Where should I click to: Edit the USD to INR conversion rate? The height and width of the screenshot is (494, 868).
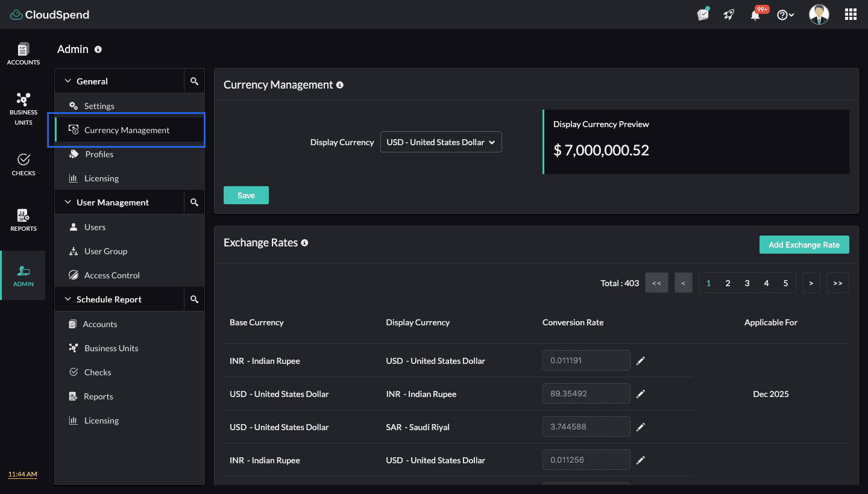pyautogui.click(x=641, y=393)
